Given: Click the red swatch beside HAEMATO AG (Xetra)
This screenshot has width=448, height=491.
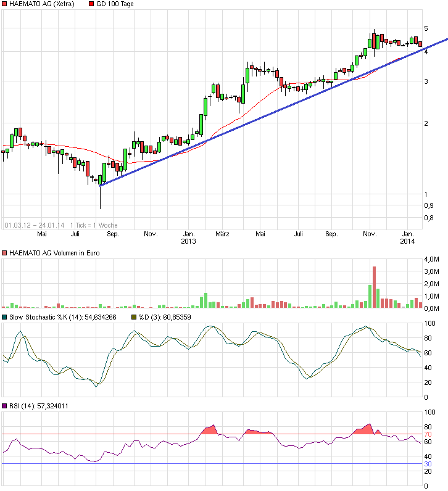Looking at the screenshot, I should 5,4.
